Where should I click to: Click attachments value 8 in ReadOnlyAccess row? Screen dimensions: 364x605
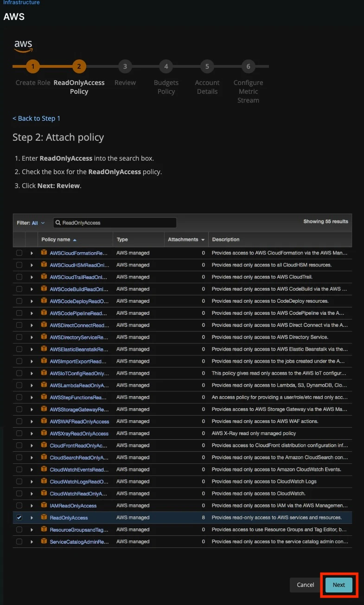(203, 518)
